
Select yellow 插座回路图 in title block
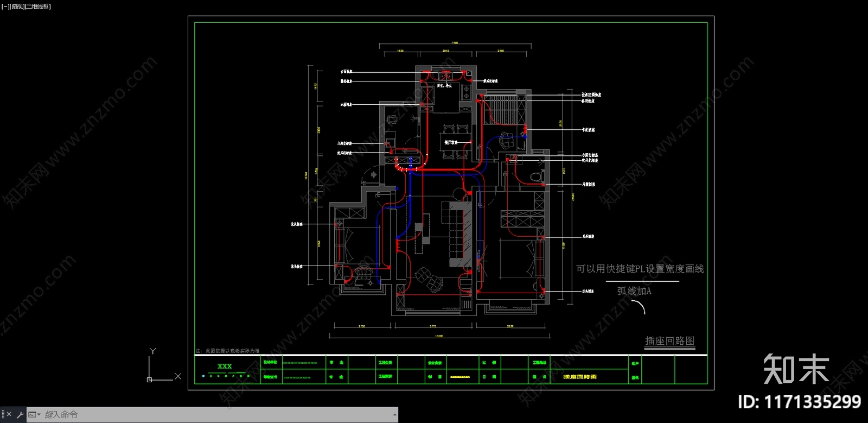pyautogui.click(x=580, y=376)
